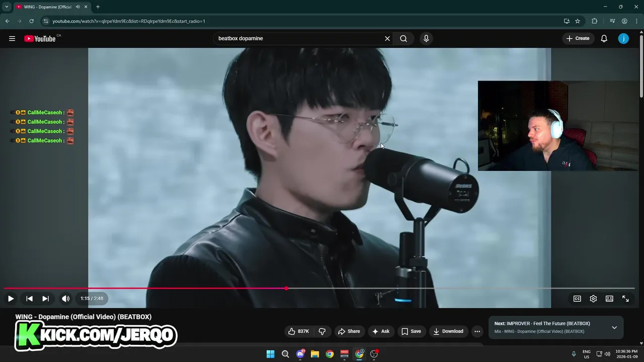Open the tab search dropdown arrow
The height and width of the screenshot is (362, 644).
tap(7, 7)
